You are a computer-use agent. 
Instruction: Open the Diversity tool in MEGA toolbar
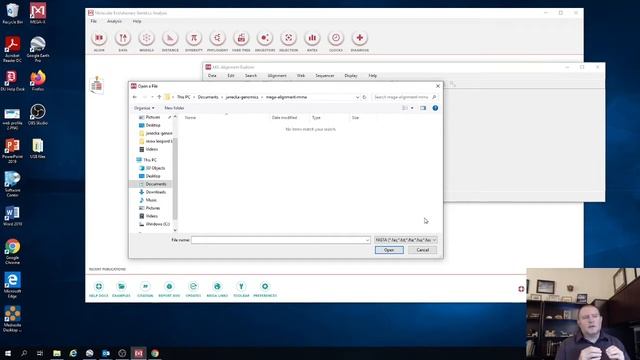(x=194, y=41)
